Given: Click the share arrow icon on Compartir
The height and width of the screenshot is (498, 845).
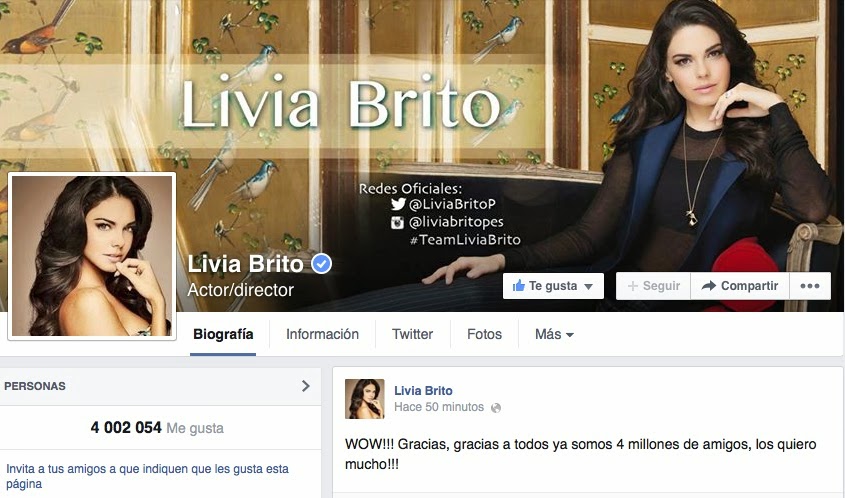Looking at the screenshot, I should (709, 286).
